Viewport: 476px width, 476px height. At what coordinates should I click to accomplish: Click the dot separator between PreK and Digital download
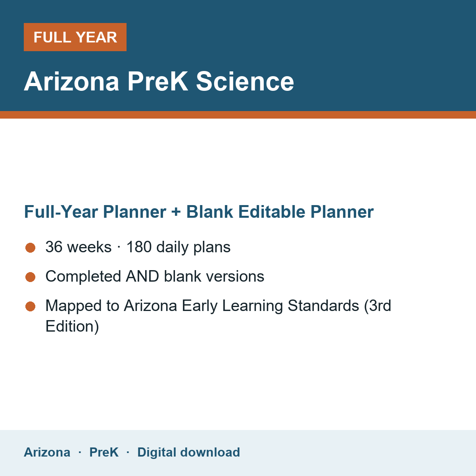coord(128,452)
